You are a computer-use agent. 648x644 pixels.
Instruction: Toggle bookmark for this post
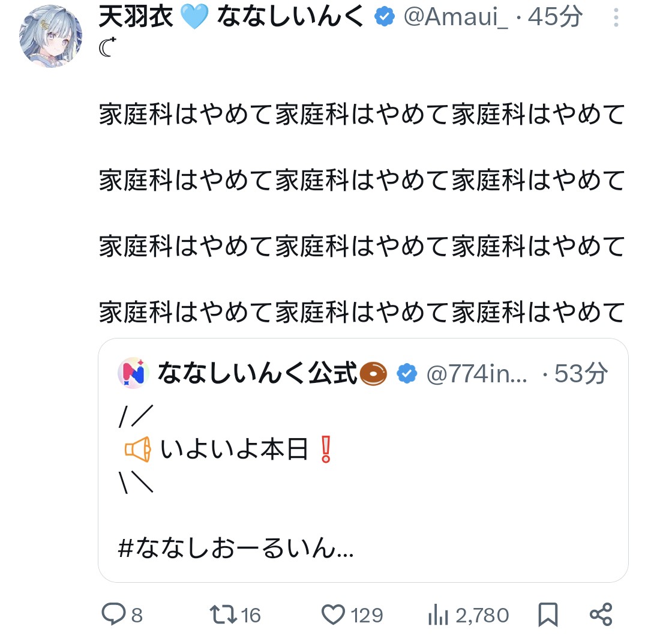pos(547,615)
